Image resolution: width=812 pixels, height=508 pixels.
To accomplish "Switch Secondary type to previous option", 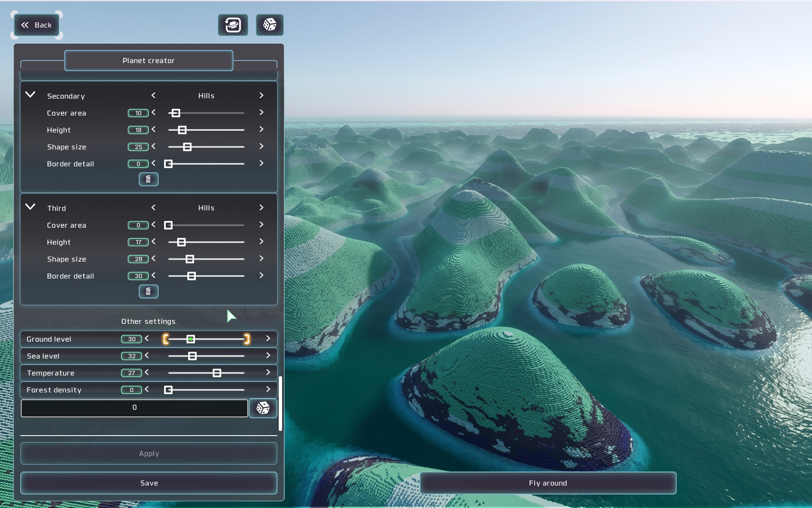I will [154, 96].
